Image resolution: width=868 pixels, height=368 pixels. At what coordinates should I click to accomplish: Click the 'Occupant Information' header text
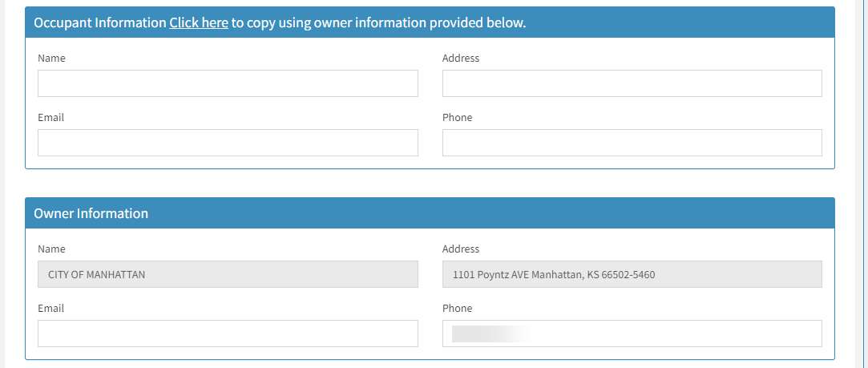tap(99, 22)
